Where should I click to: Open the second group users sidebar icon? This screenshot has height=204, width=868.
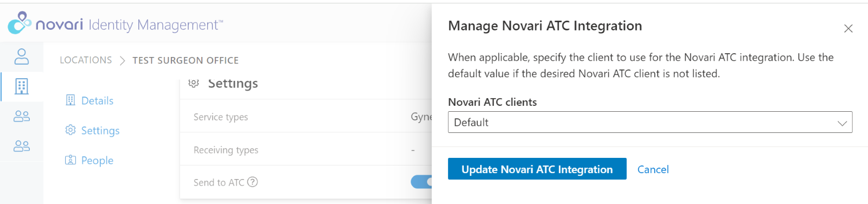click(22, 146)
